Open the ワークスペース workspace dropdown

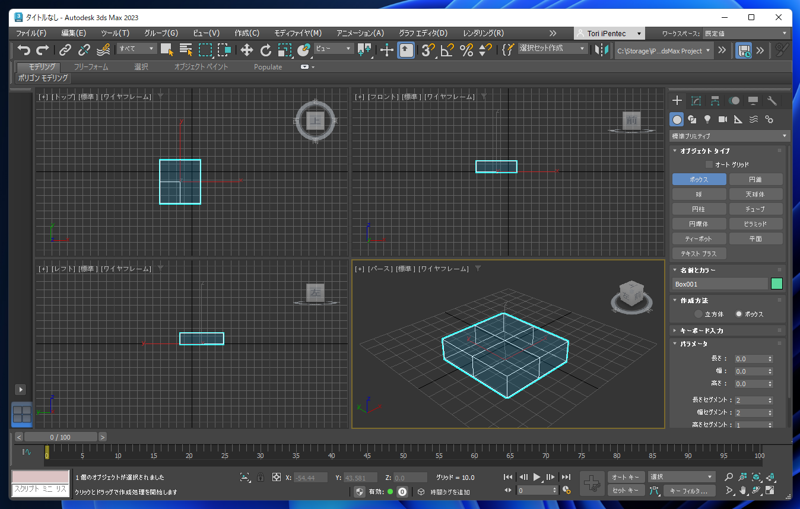pos(746,33)
